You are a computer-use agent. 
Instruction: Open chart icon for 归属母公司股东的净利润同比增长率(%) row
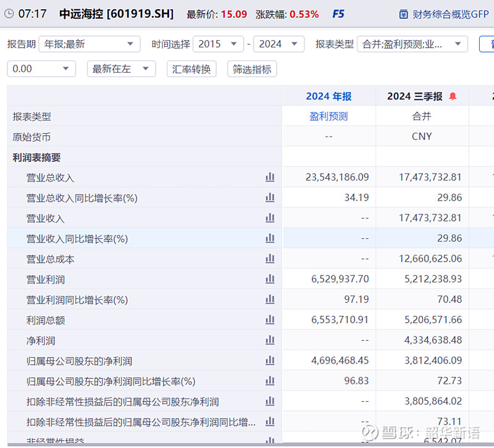[x=270, y=381]
